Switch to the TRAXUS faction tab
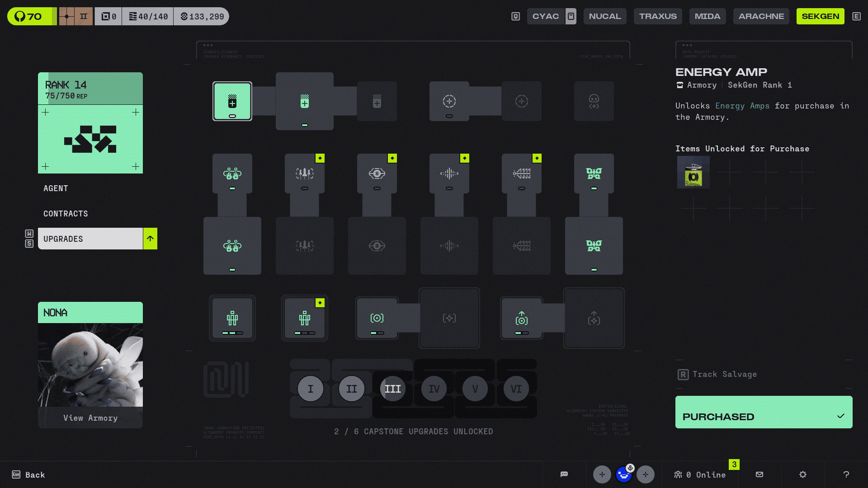868x488 pixels. [657, 16]
